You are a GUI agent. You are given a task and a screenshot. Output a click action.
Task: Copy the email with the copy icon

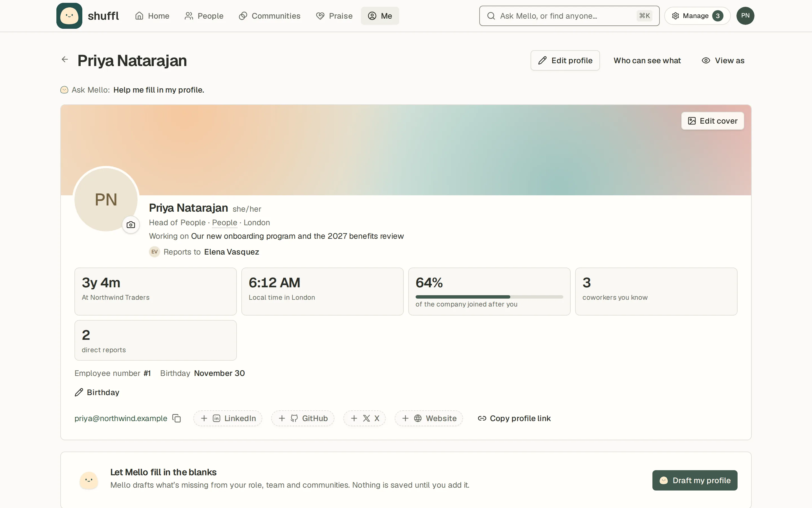click(176, 418)
